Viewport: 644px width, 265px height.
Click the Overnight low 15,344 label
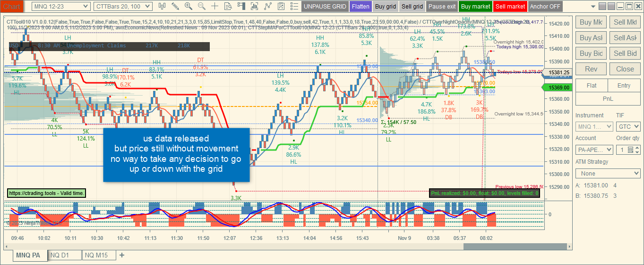[519, 114]
